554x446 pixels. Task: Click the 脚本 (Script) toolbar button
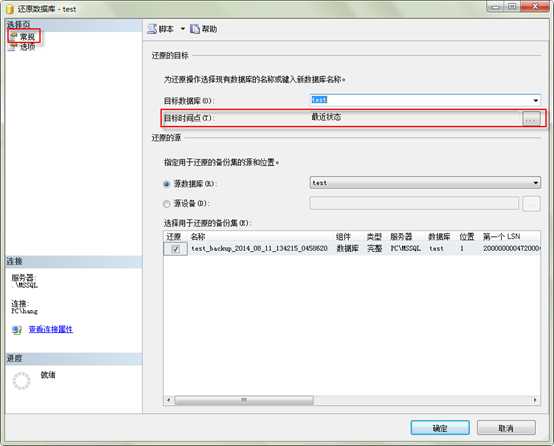pyautogui.click(x=161, y=29)
